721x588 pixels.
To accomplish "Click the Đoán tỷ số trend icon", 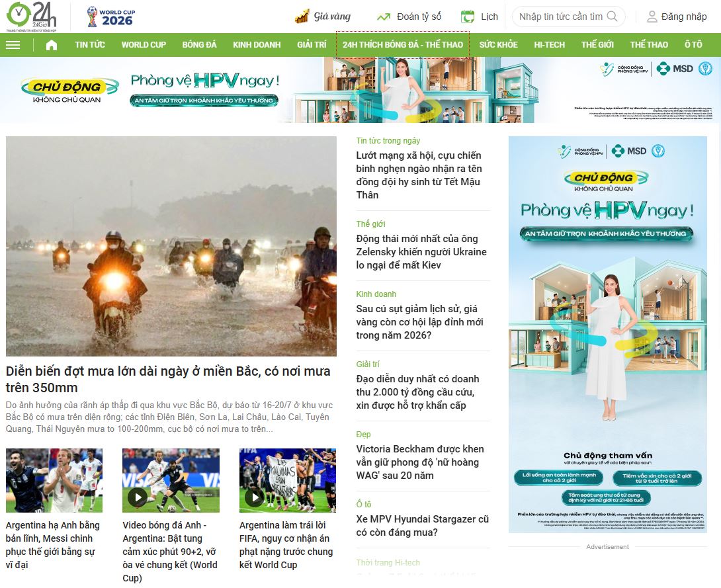I will coord(384,17).
